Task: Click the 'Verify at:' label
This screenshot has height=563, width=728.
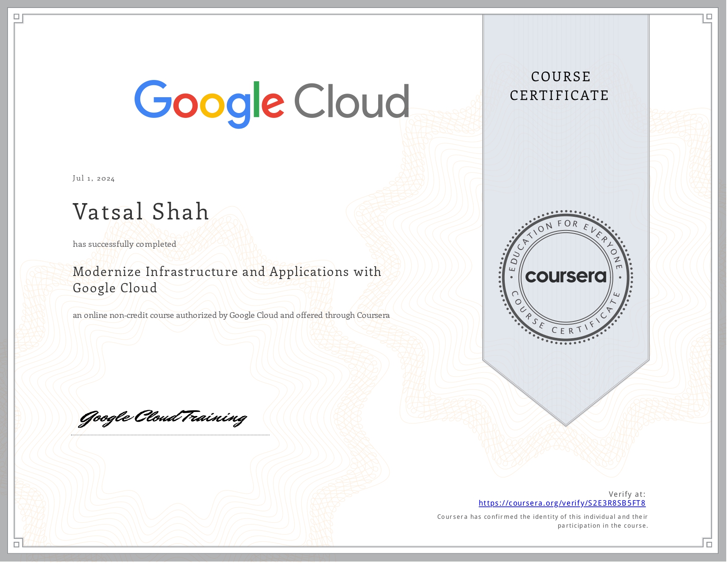Action: tap(627, 494)
